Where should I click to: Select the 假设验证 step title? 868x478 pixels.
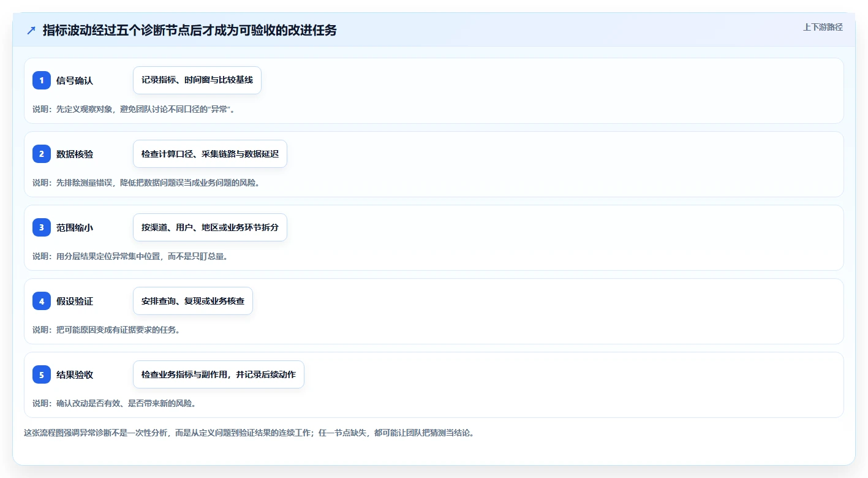coord(75,301)
